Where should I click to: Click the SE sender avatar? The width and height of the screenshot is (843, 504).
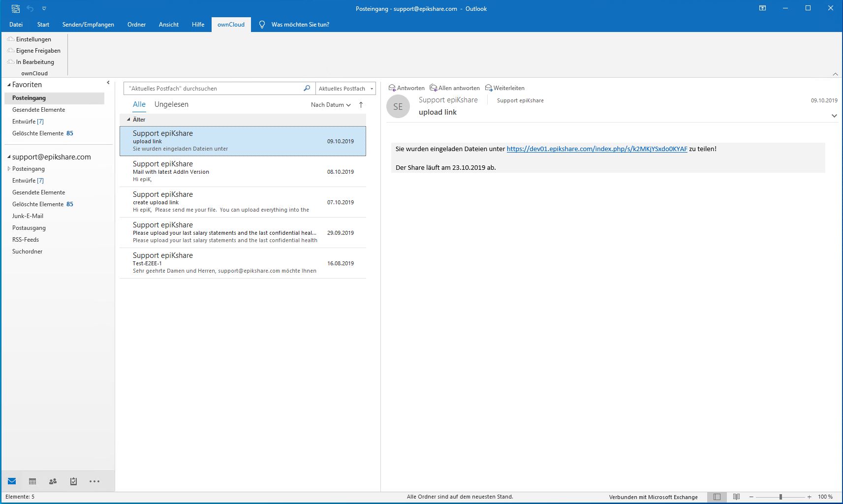coord(398,106)
